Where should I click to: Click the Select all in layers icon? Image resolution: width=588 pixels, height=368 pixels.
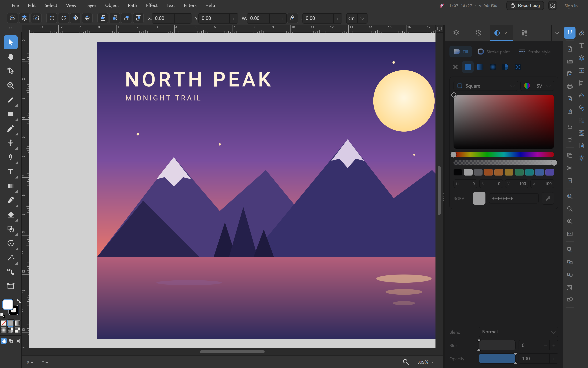tap(24, 18)
